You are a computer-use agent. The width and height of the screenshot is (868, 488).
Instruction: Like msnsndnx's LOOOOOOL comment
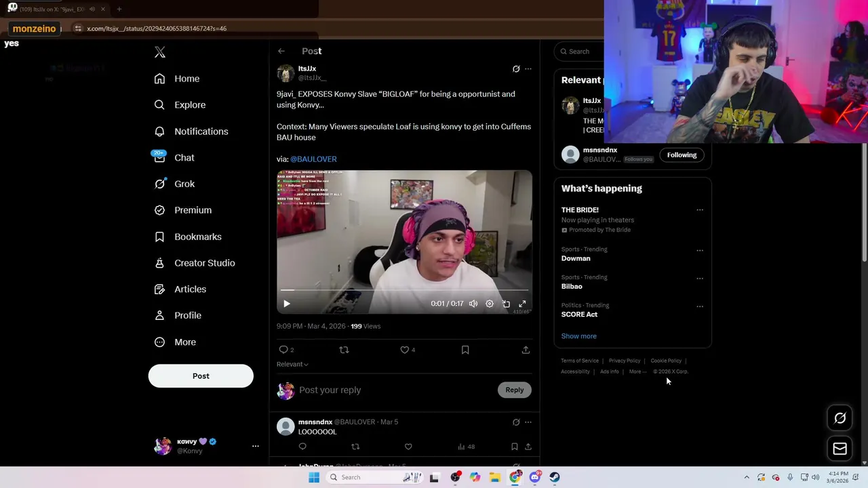408,447
